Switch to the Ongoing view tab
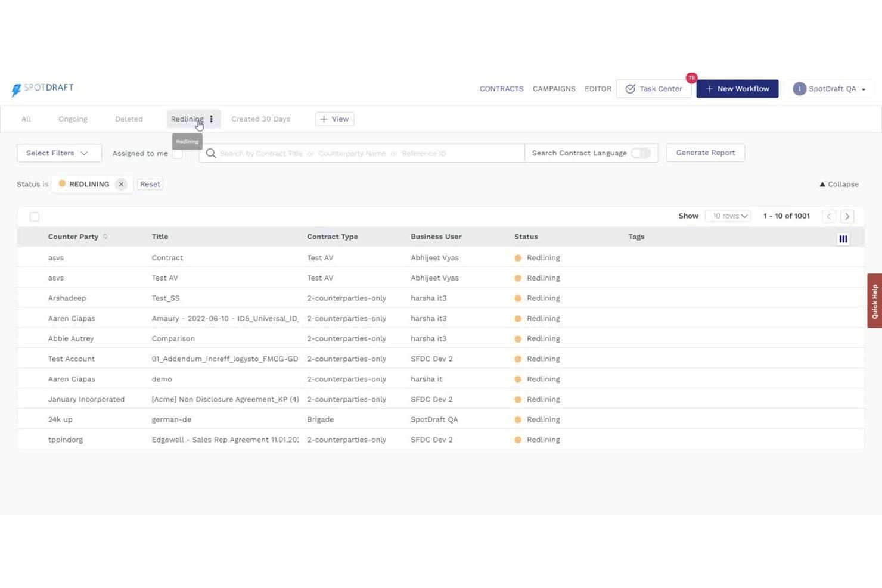 (73, 119)
